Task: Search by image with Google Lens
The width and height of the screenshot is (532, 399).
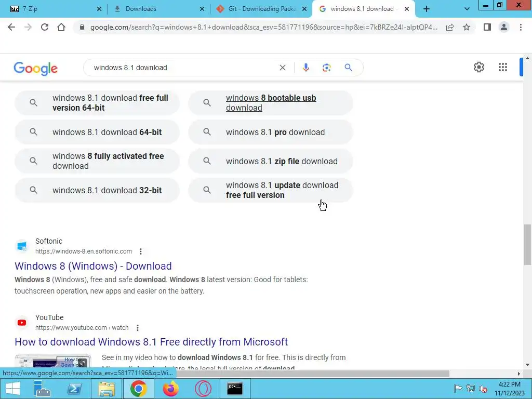Action: click(x=326, y=68)
